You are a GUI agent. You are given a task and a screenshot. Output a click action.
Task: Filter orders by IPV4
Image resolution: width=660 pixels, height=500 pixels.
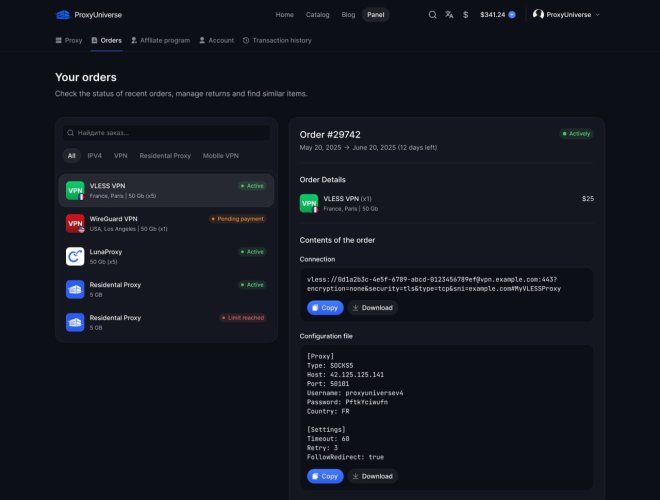95,156
